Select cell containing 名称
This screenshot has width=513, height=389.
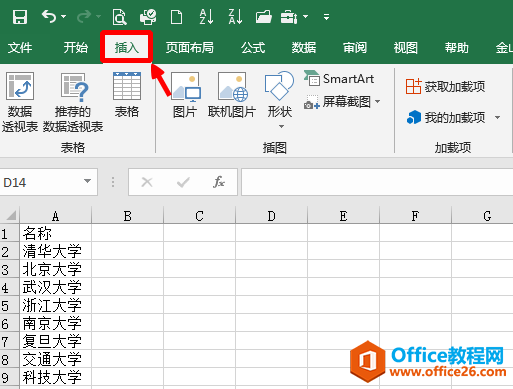pyautogui.click(x=56, y=233)
